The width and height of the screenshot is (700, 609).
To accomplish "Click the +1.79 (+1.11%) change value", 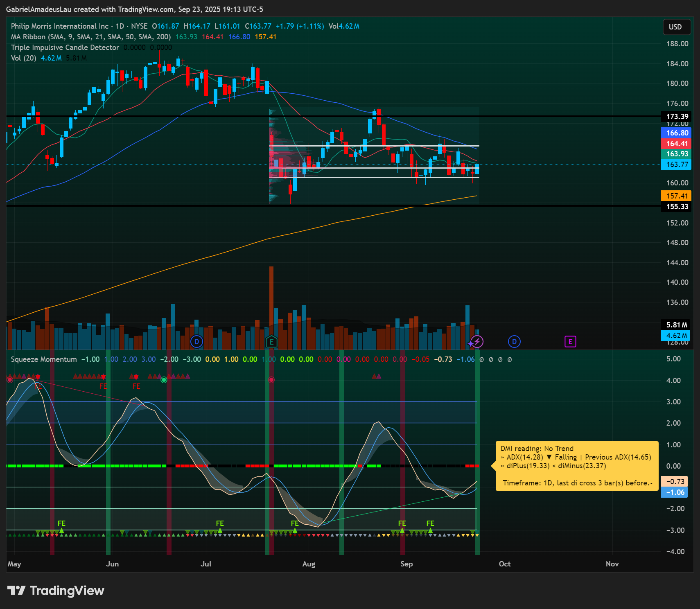I will (x=300, y=26).
